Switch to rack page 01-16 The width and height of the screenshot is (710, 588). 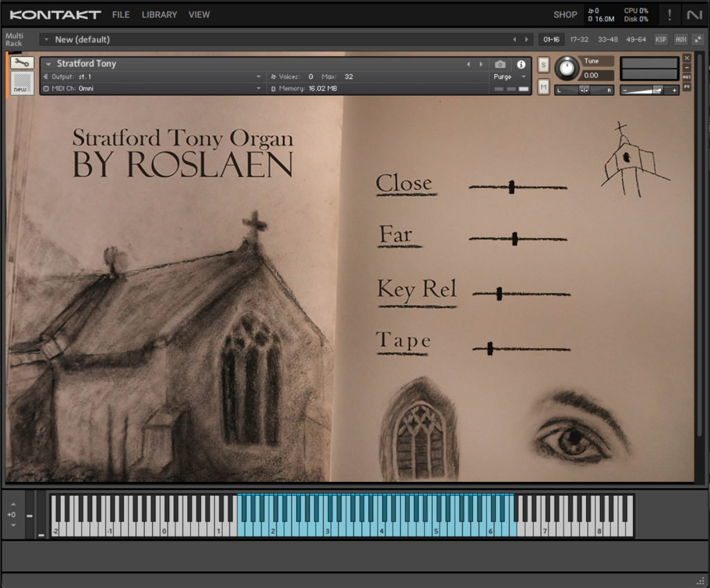(551, 40)
